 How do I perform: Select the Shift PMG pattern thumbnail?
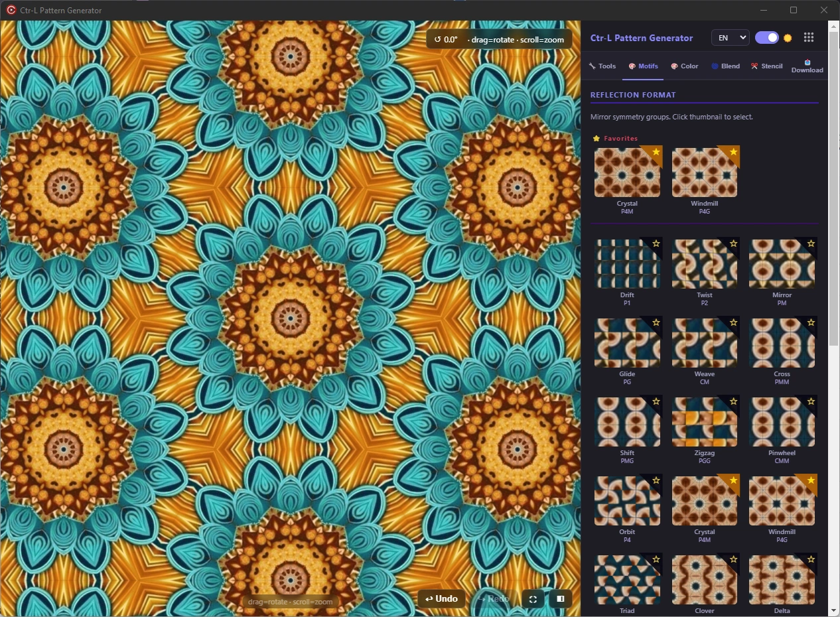coord(627,422)
